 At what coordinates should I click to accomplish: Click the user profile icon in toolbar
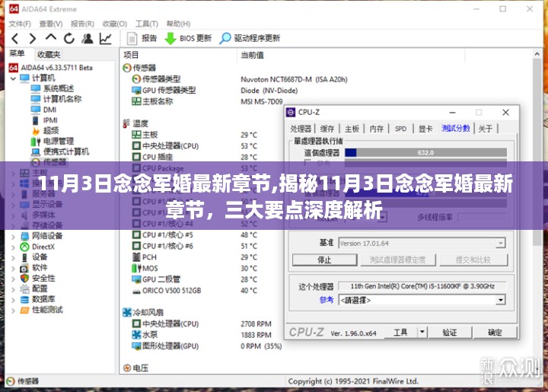[x=88, y=38]
